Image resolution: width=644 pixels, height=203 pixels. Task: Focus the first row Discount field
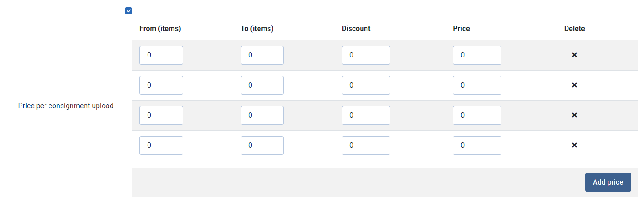pos(366,55)
